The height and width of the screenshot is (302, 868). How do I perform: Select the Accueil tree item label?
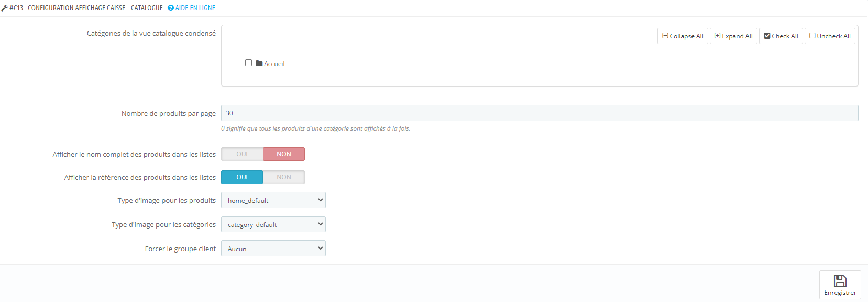tap(274, 64)
